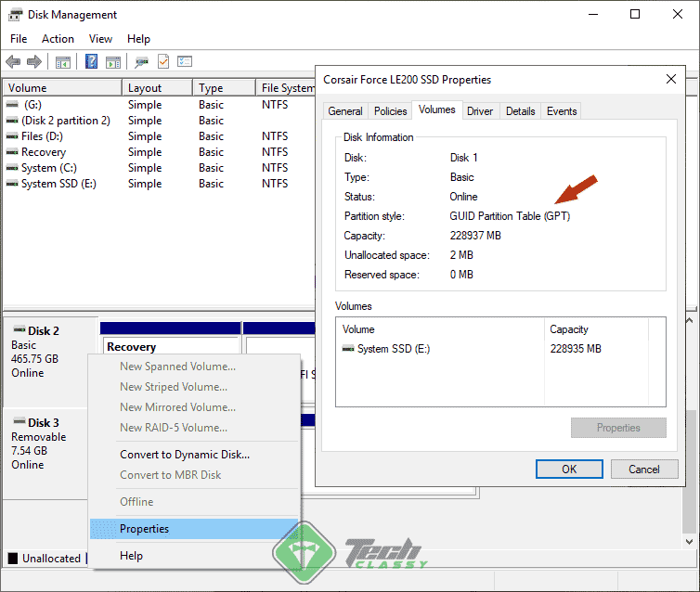Select Help in the context menu
The height and width of the screenshot is (592, 700).
click(194, 556)
